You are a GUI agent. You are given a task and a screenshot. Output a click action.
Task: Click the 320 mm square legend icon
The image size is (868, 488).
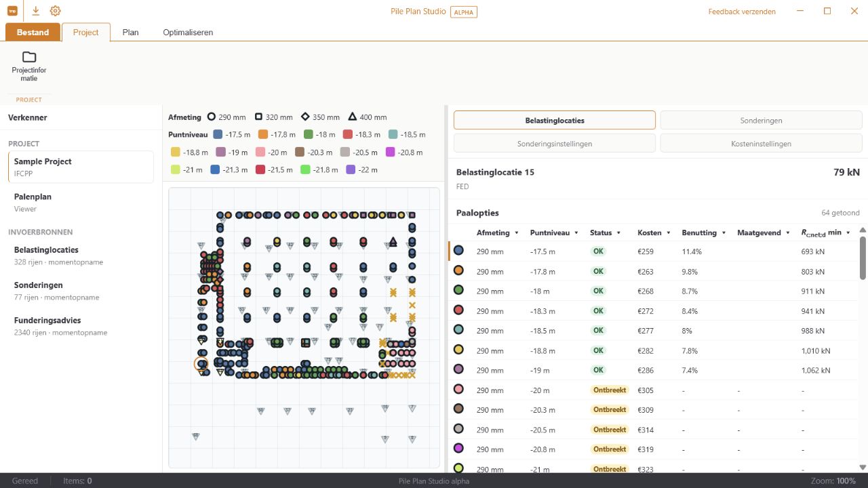[x=258, y=117]
